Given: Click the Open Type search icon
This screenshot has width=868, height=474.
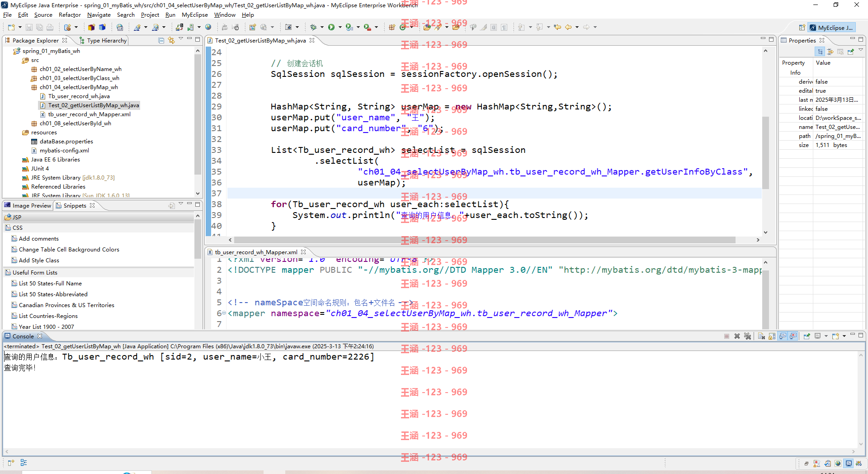Looking at the screenshot, I should [427, 27].
